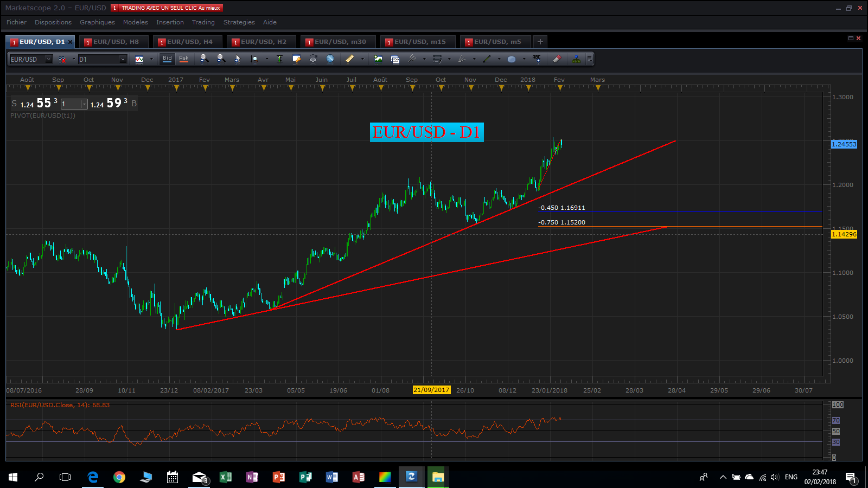Expand the trend line dropdown arrow
Image resolution: width=868 pixels, height=488 pixels.
pos(499,59)
